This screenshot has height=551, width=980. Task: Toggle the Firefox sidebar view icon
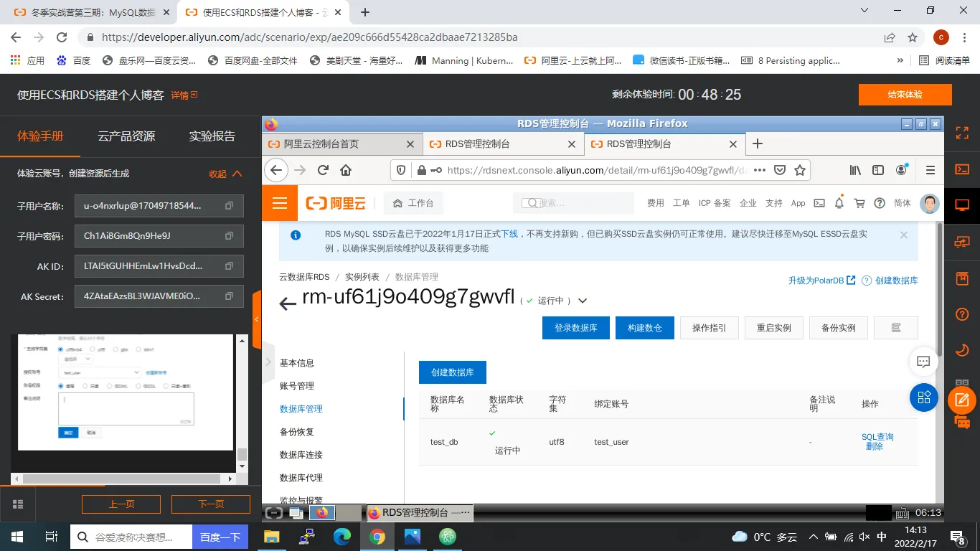[x=878, y=170]
